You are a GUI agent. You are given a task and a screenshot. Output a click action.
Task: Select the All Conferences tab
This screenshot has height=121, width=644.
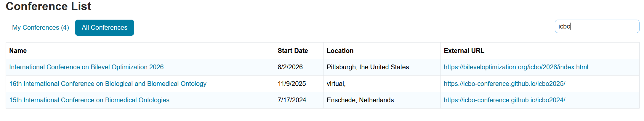(104, 28)
